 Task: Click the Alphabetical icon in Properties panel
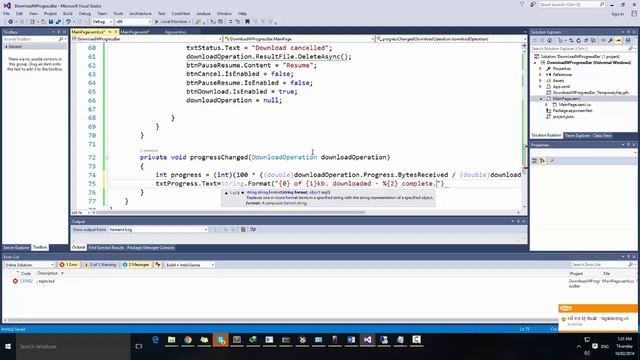coord(542,161)
